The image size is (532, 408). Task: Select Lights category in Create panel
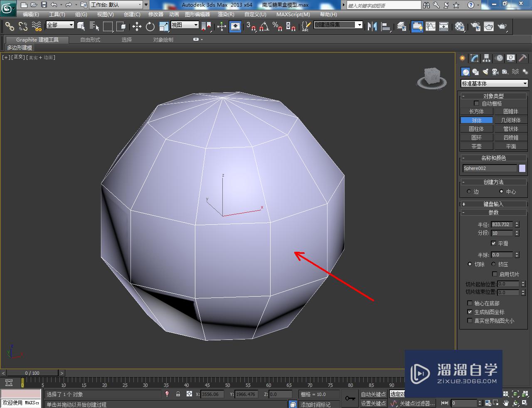485,72
